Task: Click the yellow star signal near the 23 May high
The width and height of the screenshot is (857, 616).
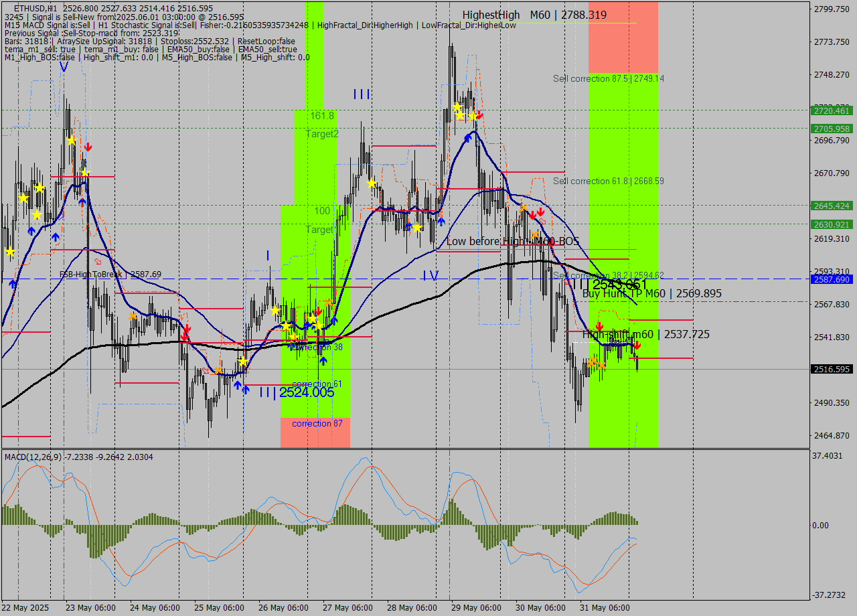Action: (x=71, y=141)
